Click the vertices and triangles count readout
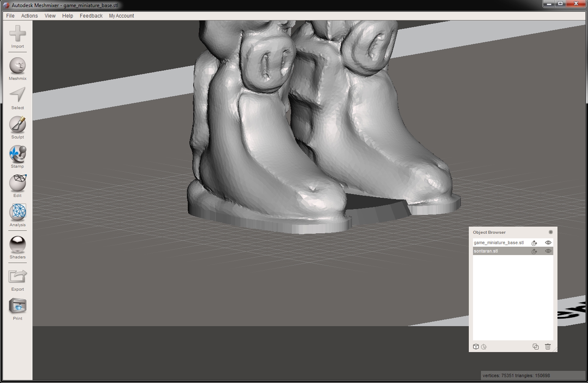The image size is (588, 383). 516,375
